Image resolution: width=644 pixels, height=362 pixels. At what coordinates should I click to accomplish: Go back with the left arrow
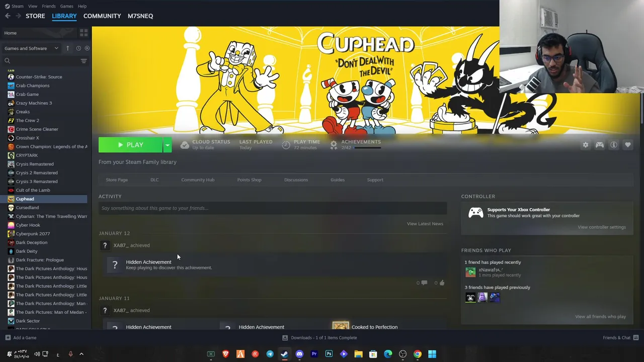(8, 16)
